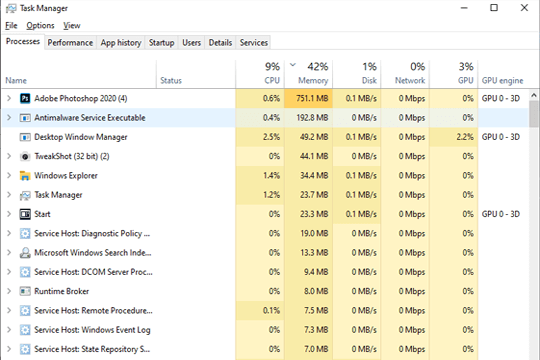Click the 2.5% CPU value

[x=271, y=137]
